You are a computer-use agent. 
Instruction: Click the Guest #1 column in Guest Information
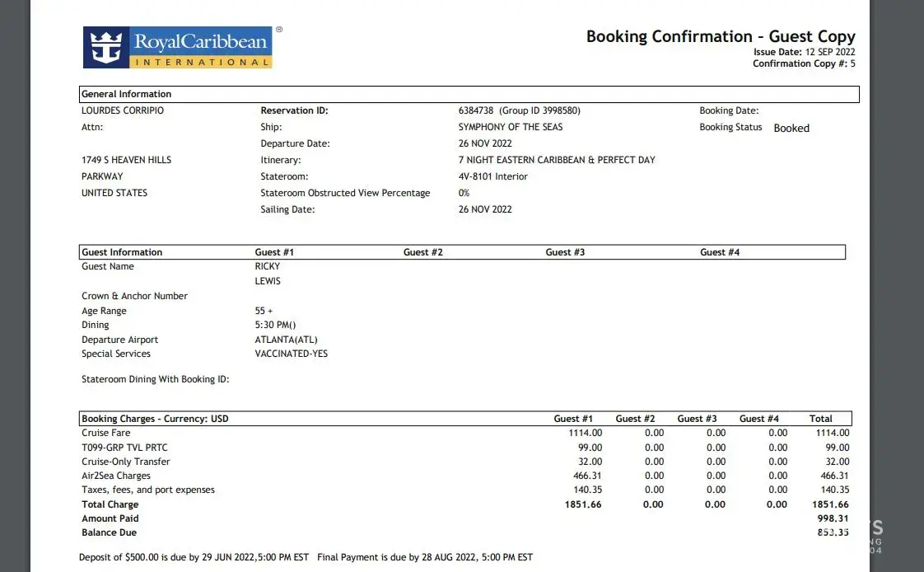[x=274, y=252]
